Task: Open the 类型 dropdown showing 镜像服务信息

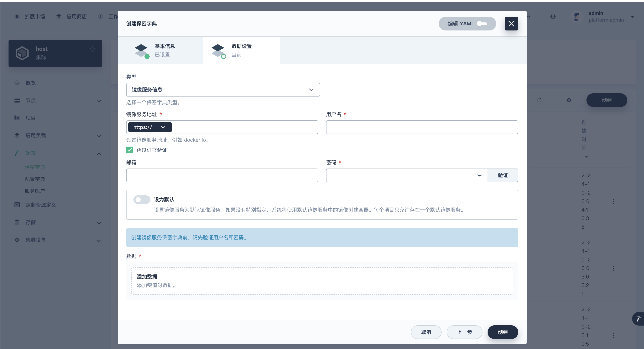Action: (223, 89)
